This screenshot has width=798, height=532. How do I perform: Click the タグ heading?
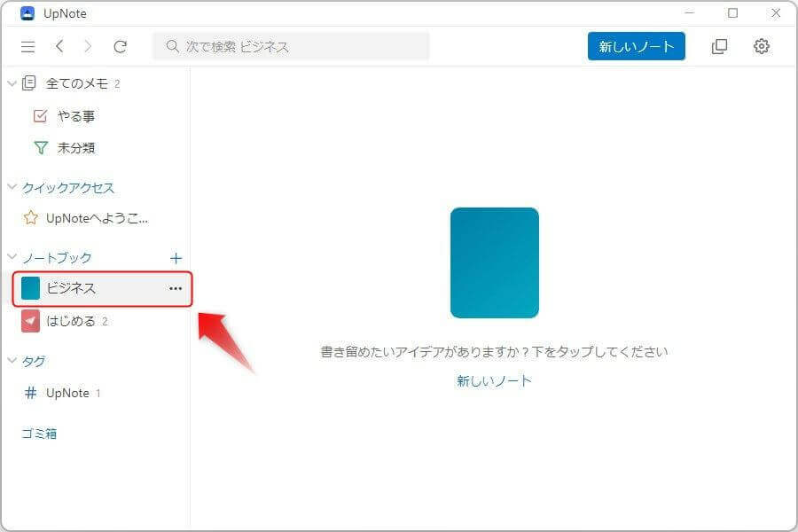coord(34,362)
